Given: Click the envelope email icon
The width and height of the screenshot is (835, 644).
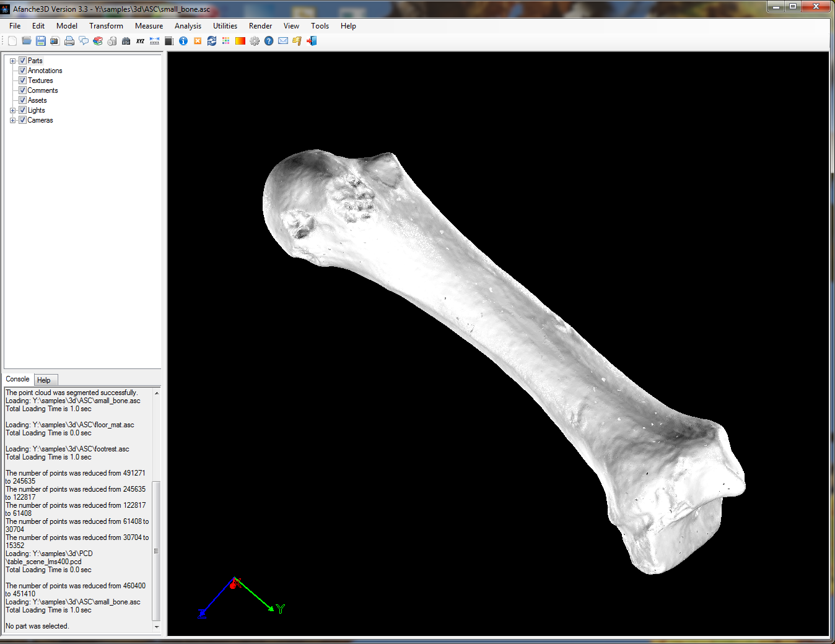Looking at the screenshot, I should (283, 41).
